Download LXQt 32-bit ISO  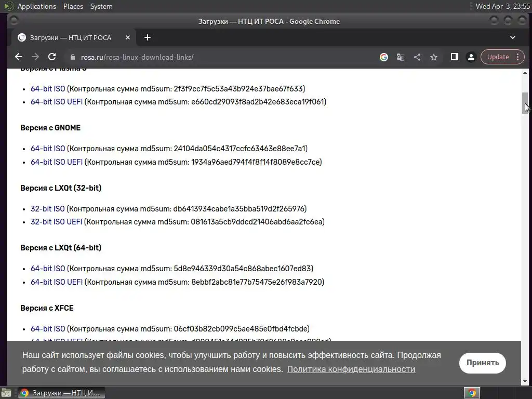pyautogui.click(x=47, y=209)
